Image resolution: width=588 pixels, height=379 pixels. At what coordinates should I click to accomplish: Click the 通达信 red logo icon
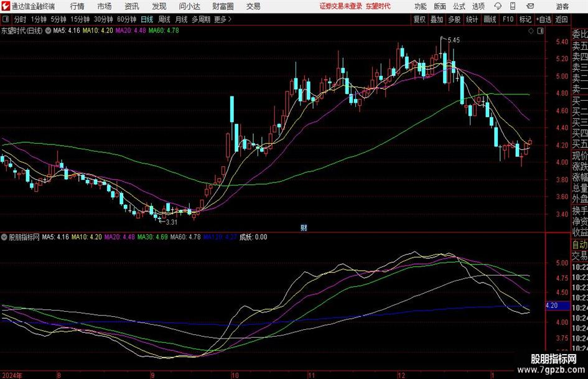click(6, 6)
